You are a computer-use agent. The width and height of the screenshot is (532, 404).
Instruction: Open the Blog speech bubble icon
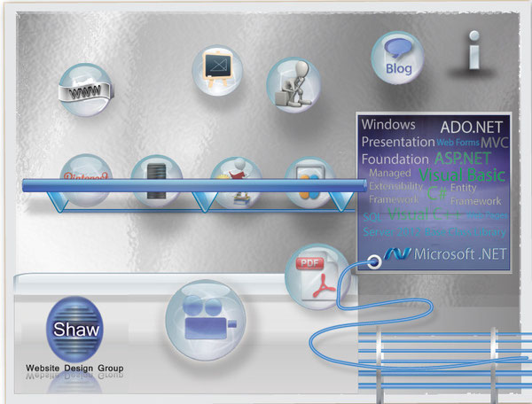click(397, 58)
